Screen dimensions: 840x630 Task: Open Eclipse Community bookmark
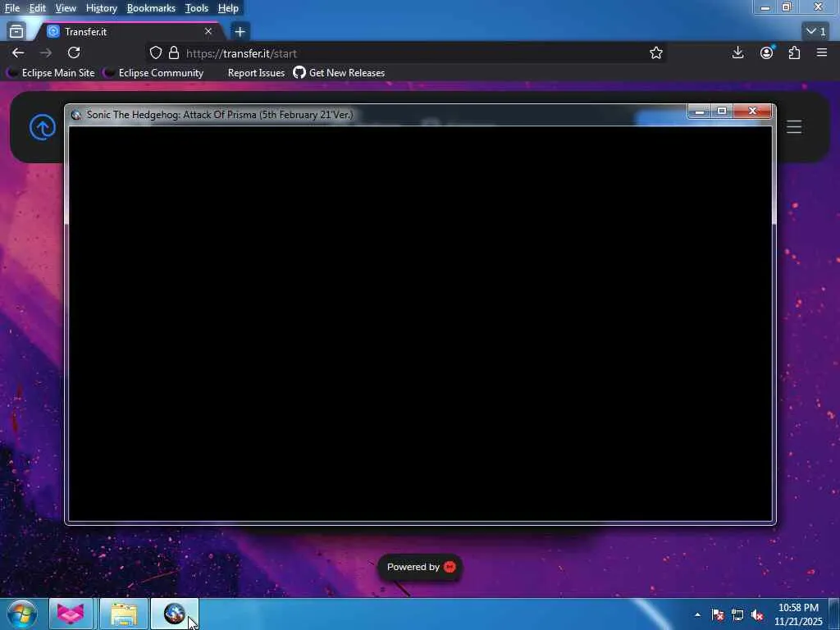(155, 73)
